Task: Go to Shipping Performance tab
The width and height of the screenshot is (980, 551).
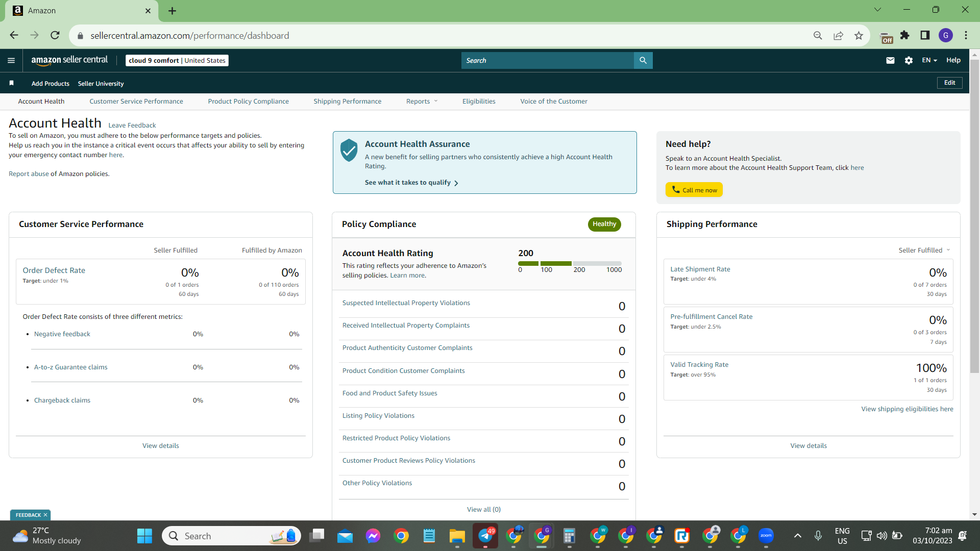Action: click(x=348, y=102)
